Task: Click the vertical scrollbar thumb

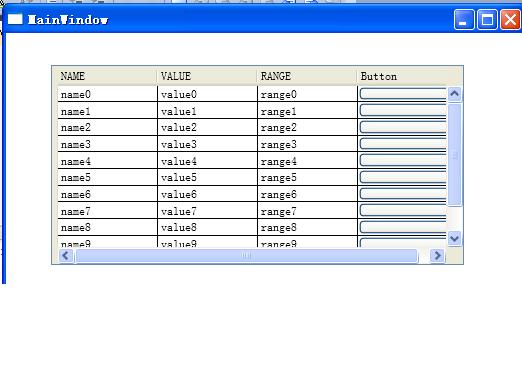Action: tap(454, 155)
